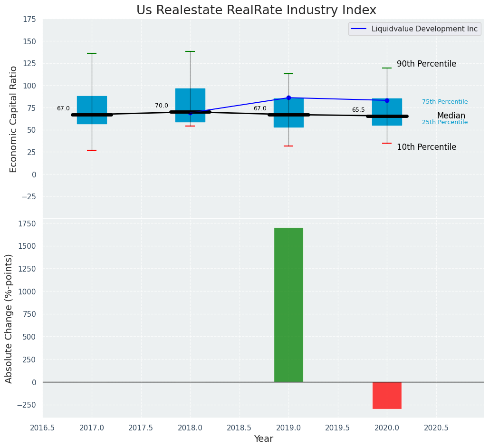Click the chart title text

tap(256, 10)
